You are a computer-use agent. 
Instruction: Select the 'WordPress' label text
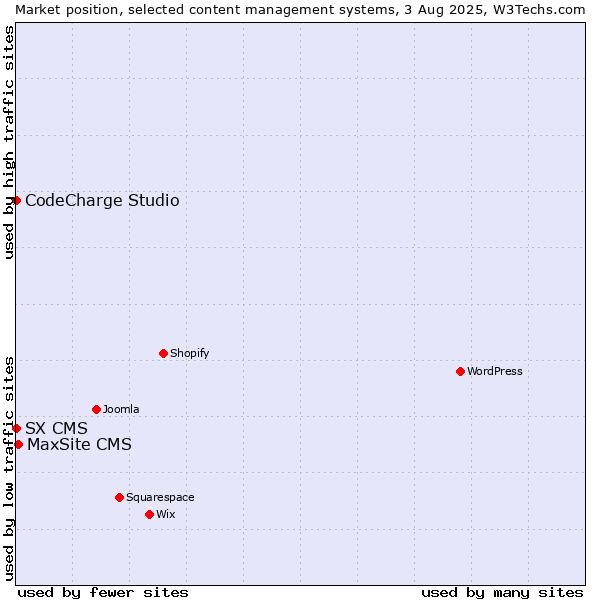tap(494, 371)
